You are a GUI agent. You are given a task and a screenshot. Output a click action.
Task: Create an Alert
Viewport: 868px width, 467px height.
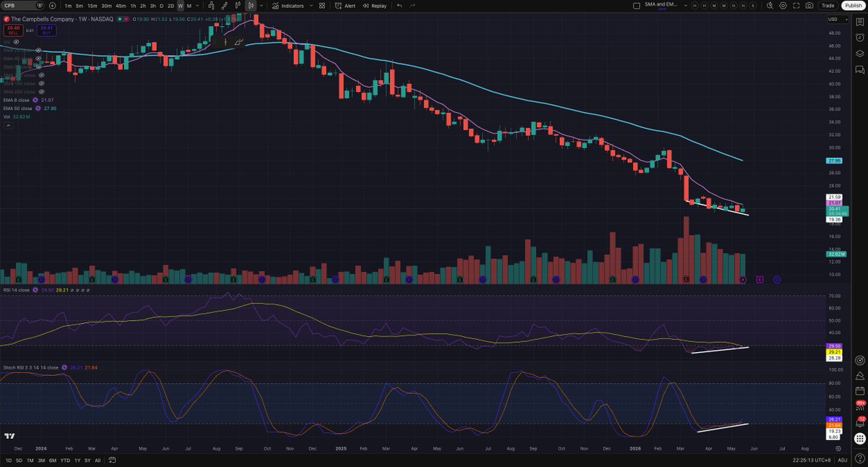click(346, 5)
